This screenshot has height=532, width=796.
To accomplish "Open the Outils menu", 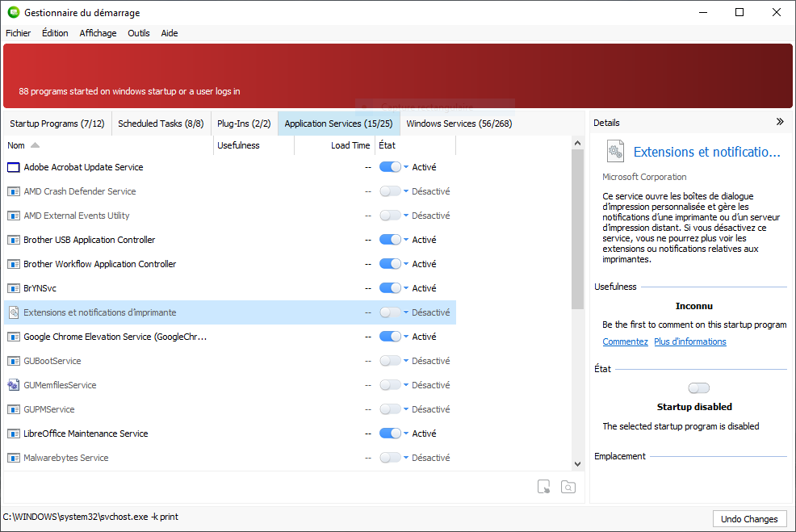I will (139, 33).
